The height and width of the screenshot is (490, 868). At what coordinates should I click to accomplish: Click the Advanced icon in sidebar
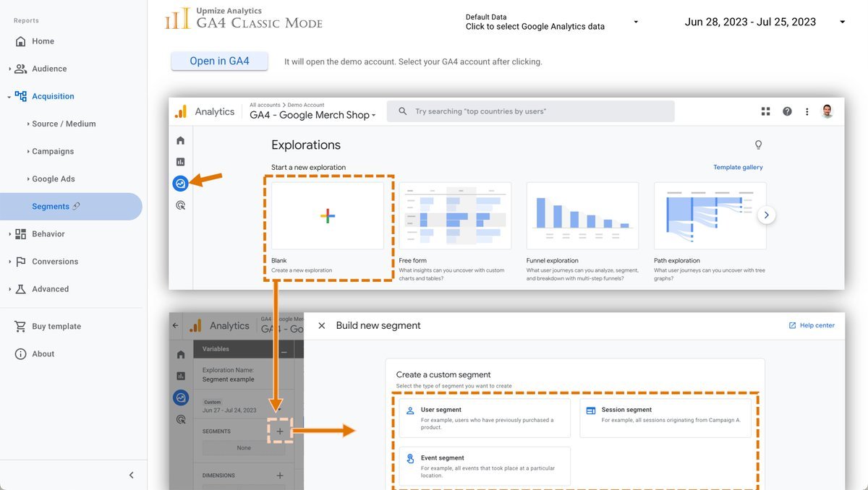point(20,289)
